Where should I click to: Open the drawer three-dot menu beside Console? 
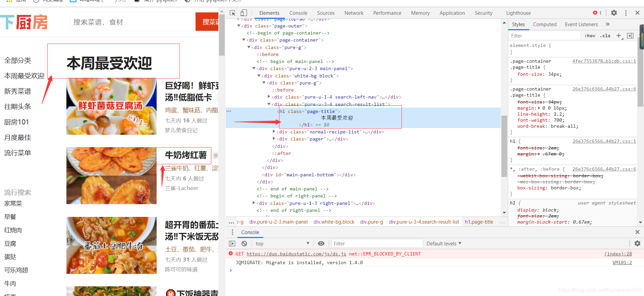[x=232, y=232]
